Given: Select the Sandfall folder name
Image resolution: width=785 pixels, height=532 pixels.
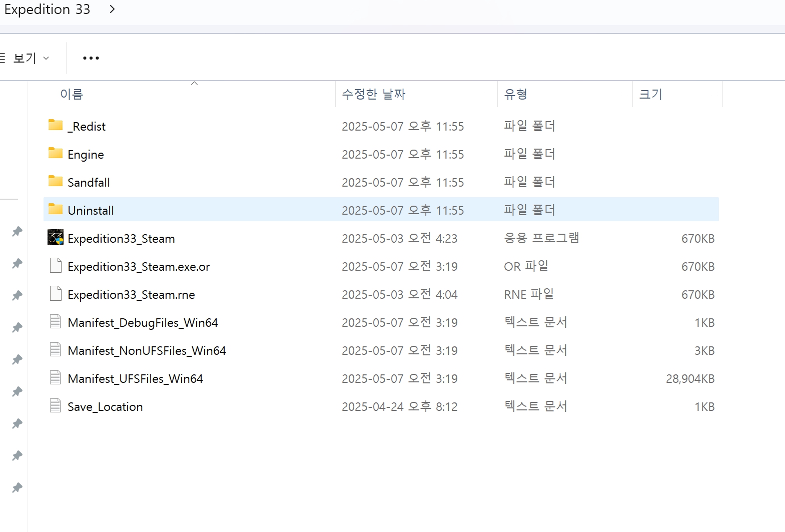Looking at the screenshot, I should click(89, 183).
